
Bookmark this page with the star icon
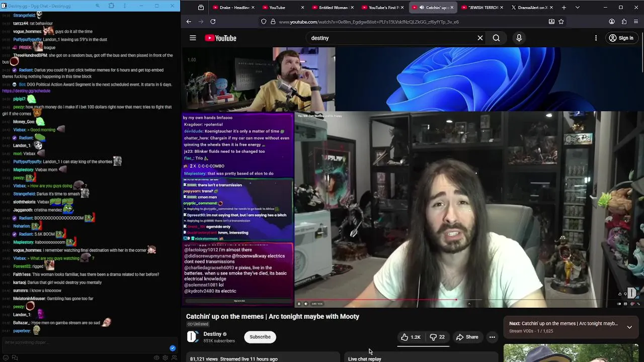tap(561, 22)
